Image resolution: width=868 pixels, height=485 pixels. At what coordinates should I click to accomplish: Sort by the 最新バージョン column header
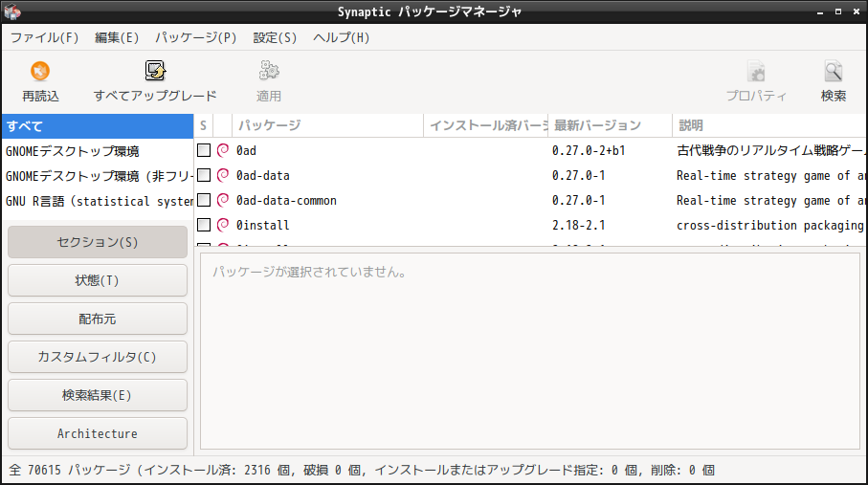[610, 125]
